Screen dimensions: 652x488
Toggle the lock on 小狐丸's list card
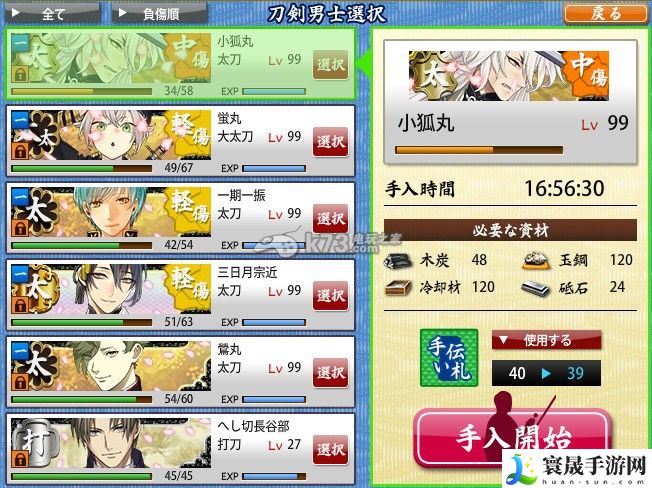pyautogui.click(x=20, y=74)
